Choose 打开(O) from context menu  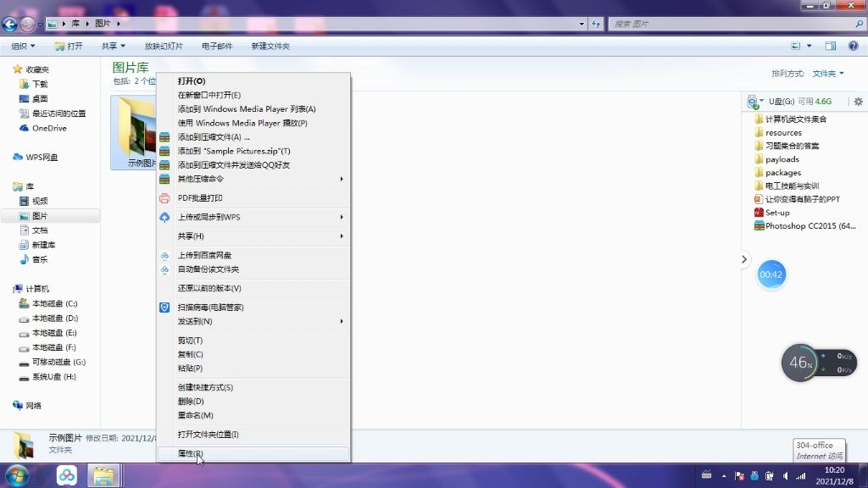pos(253,80)
